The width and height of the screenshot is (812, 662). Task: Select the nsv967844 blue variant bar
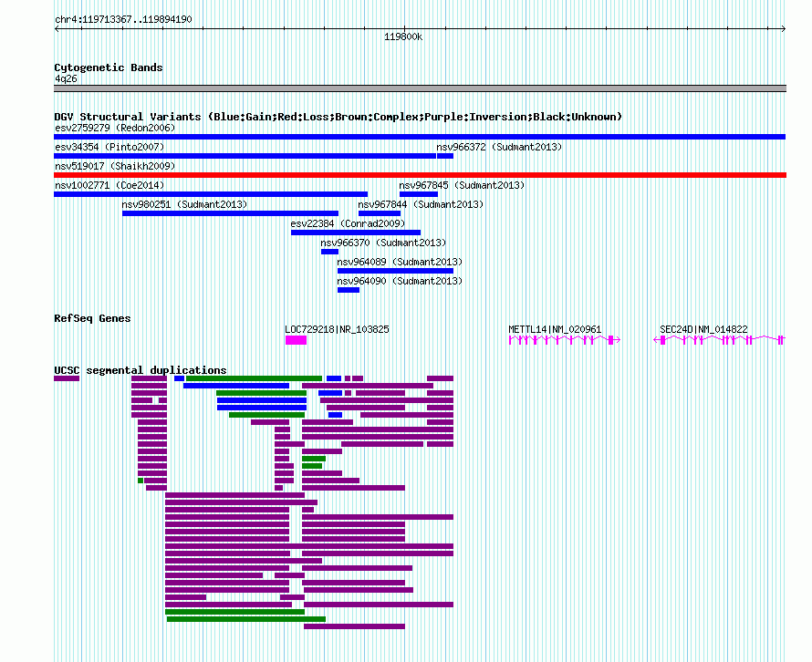[x=380, y=213]
